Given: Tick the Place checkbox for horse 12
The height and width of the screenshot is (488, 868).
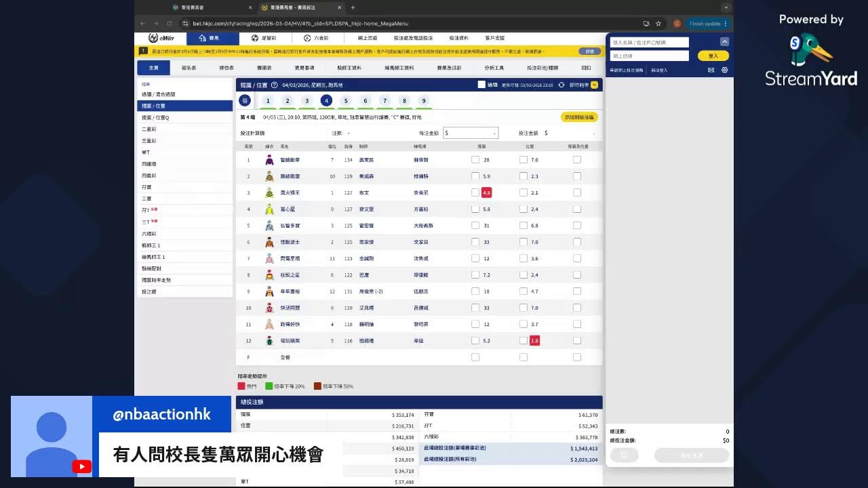Looking at the screenshot, I should pyautogui.click(x=524, y=340).
